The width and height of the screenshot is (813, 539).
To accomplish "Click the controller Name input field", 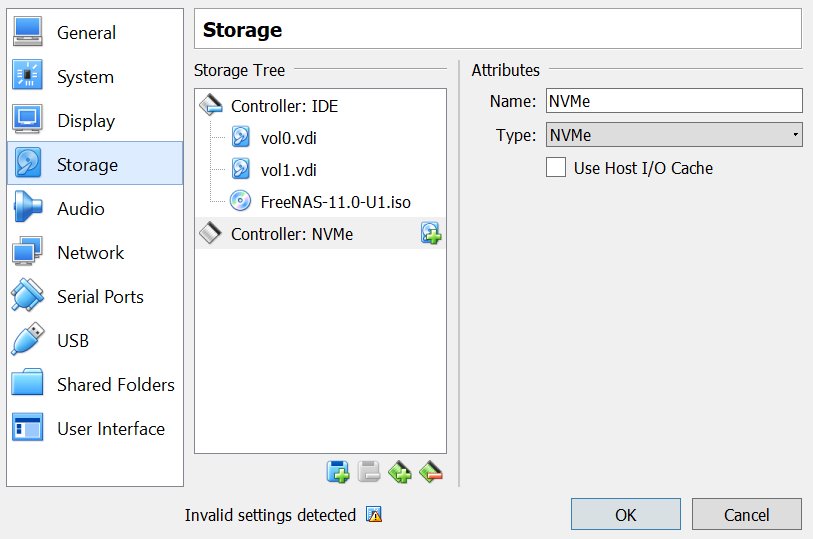I will 674,101.
